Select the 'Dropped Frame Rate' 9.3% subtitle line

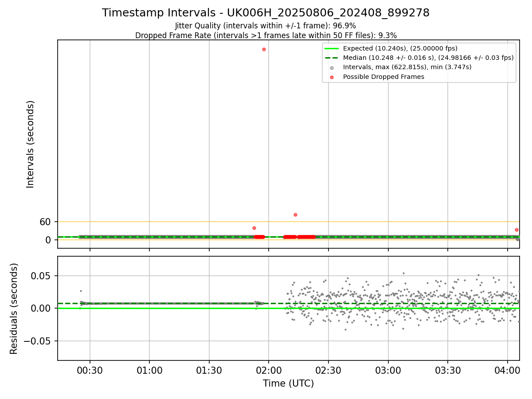click(266, 35)
